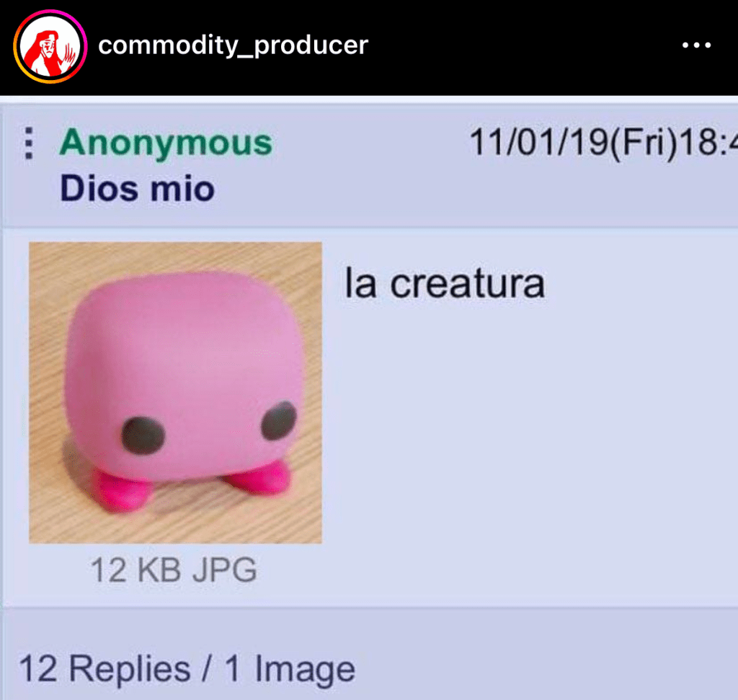Click the 12 KB JPG file label
Image resolution: width=738 pixels, height=700 pixels.
(x=174, y=570)
